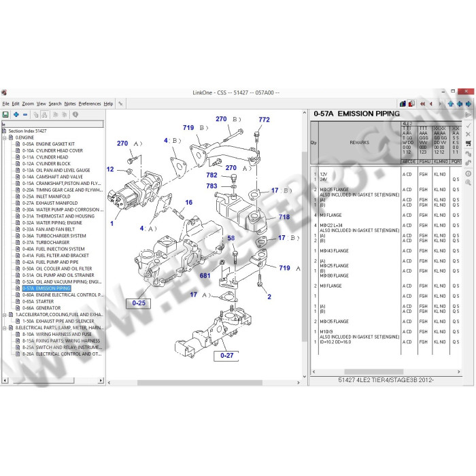
Task: Click the checkmark icon on right sidebar
Action: tap(468, 125)
